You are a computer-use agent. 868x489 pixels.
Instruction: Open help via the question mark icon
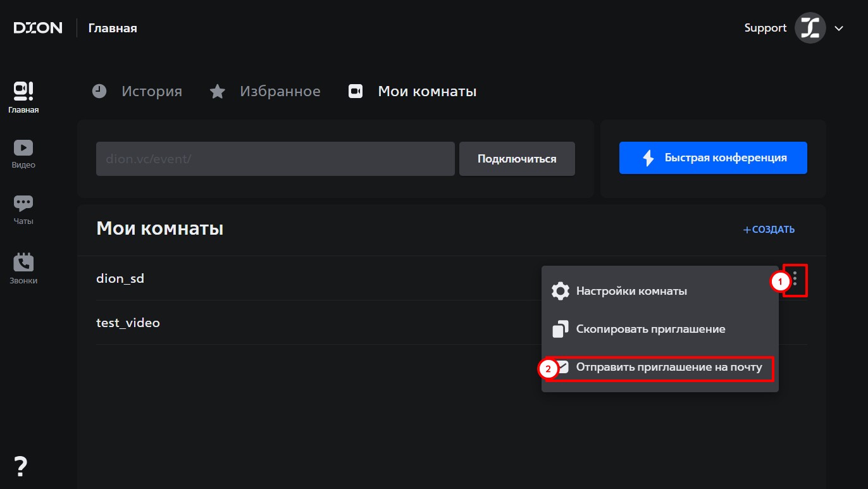21,467
